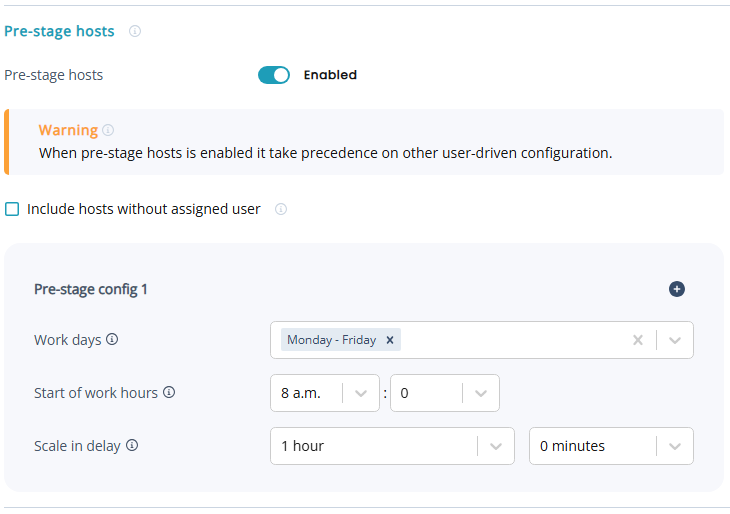Disable the Pre-stage hosts toggle
The image size is (730, 514).
coord(273,75)
